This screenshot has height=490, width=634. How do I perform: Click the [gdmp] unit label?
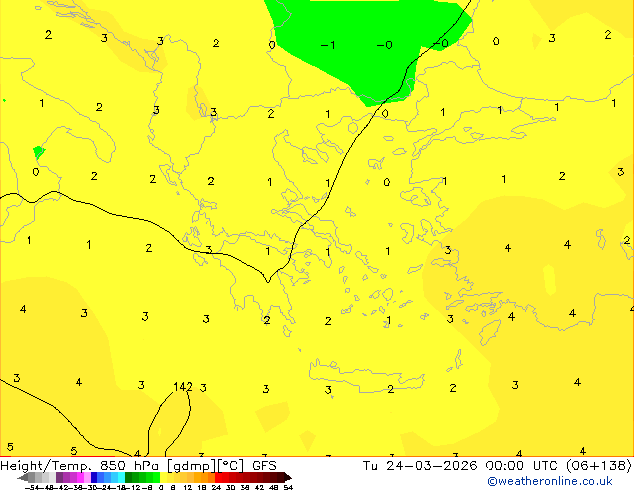(x=192, y=466)
